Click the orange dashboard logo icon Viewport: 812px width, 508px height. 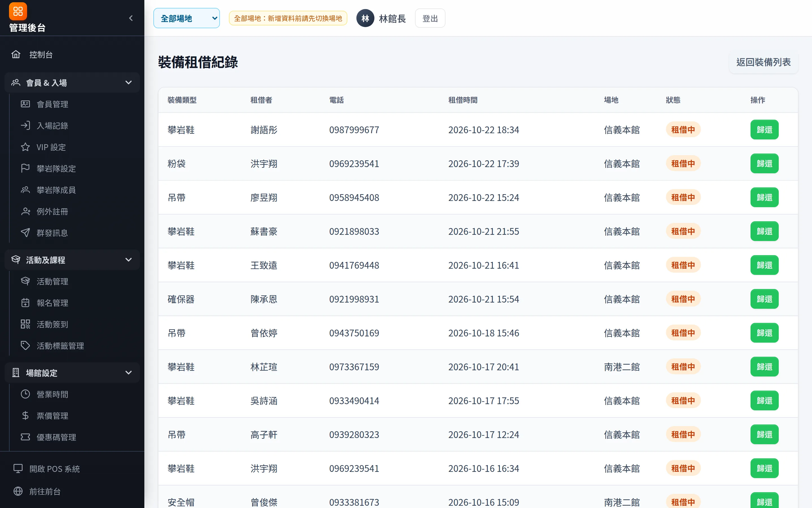point(18,11)
